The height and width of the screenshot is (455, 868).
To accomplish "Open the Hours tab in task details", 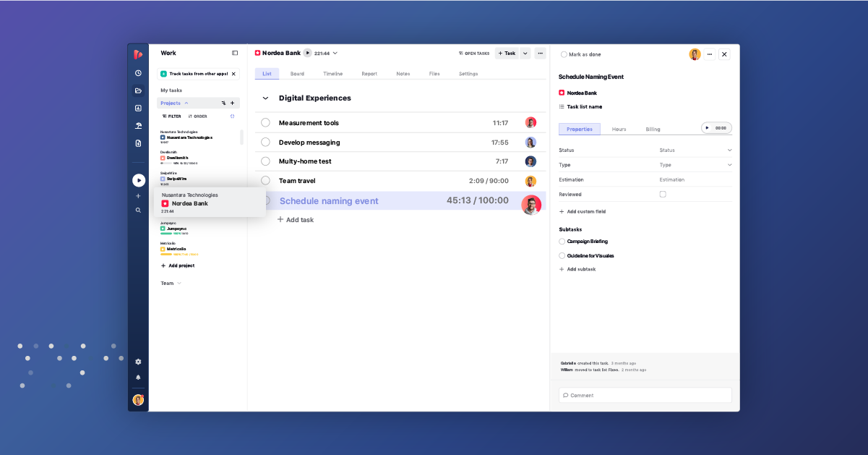I will click(619, 129).
